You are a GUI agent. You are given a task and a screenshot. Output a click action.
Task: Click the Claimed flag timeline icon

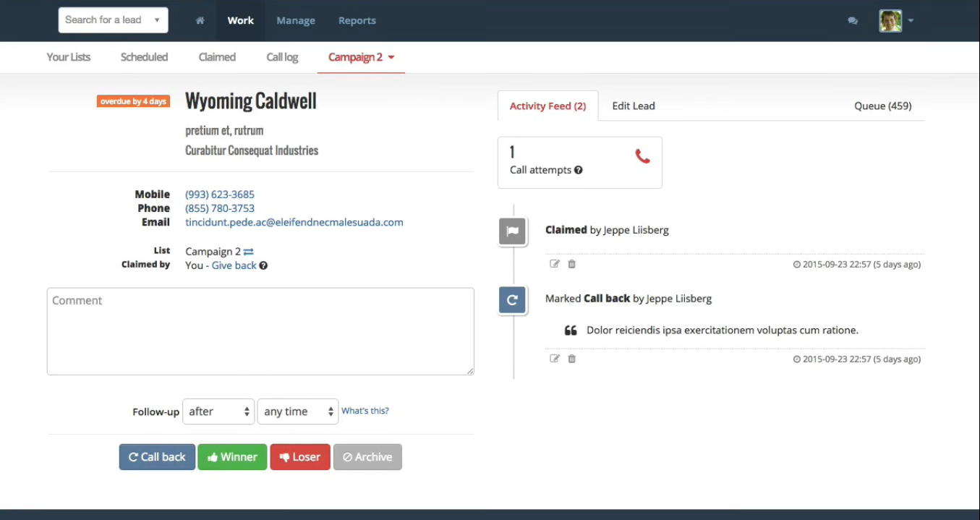[x=512, y=231]
